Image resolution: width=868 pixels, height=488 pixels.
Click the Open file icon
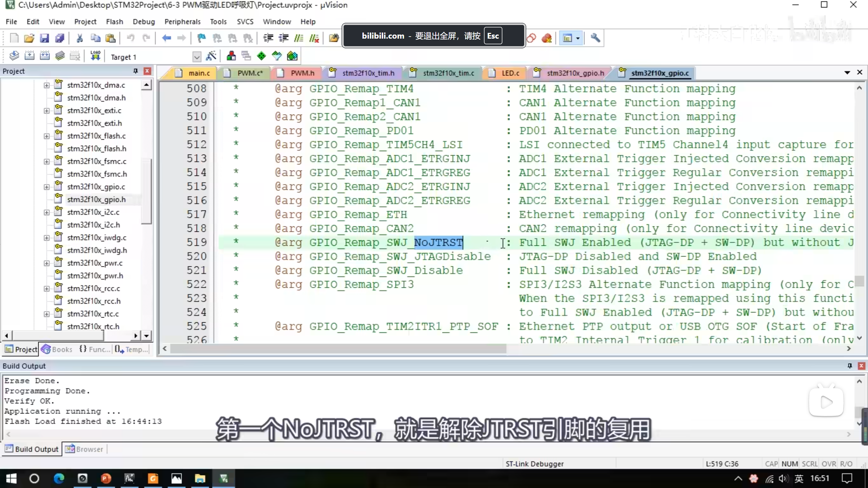point(29,38)
